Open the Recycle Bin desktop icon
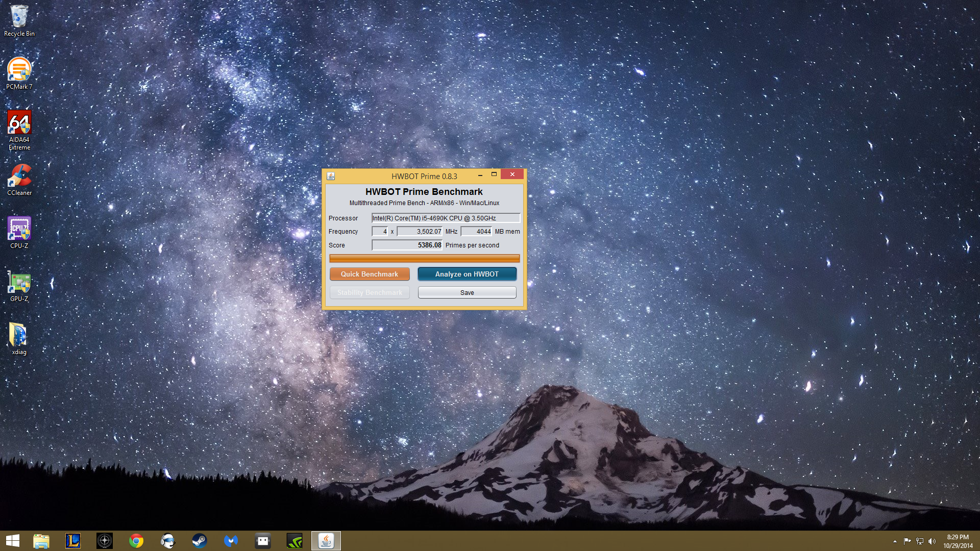The height and width of the screenshot is (551, 980). click(19, 20)
